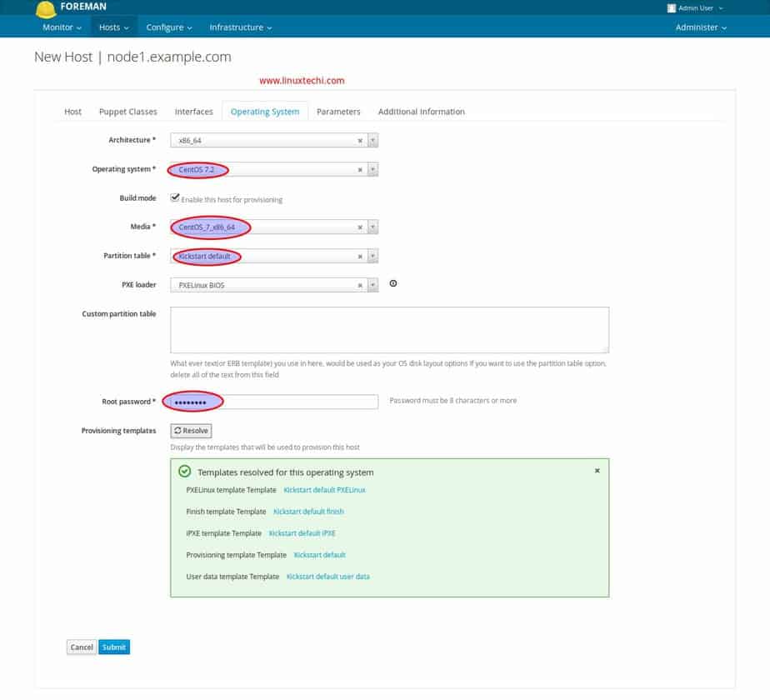Click the CentOS 7.2 operating system value
The width and height of the screenshot is (770, 700).
click(197, 169)
